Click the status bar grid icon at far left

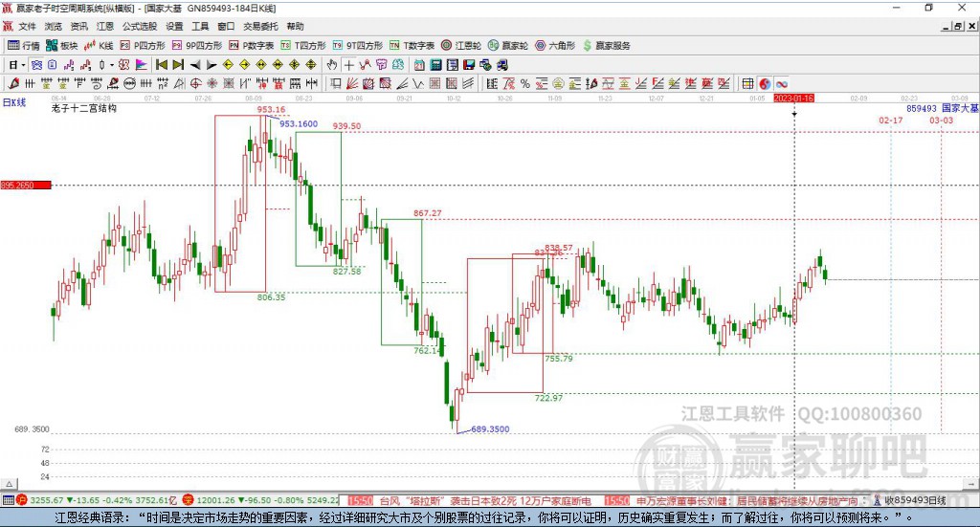click(8, 499)
